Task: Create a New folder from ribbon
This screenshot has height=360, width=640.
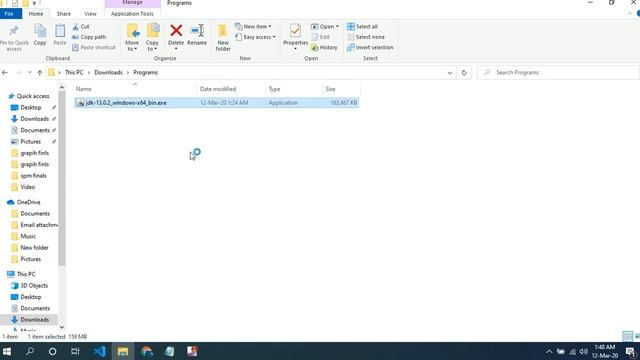Action: coord(223,37)
